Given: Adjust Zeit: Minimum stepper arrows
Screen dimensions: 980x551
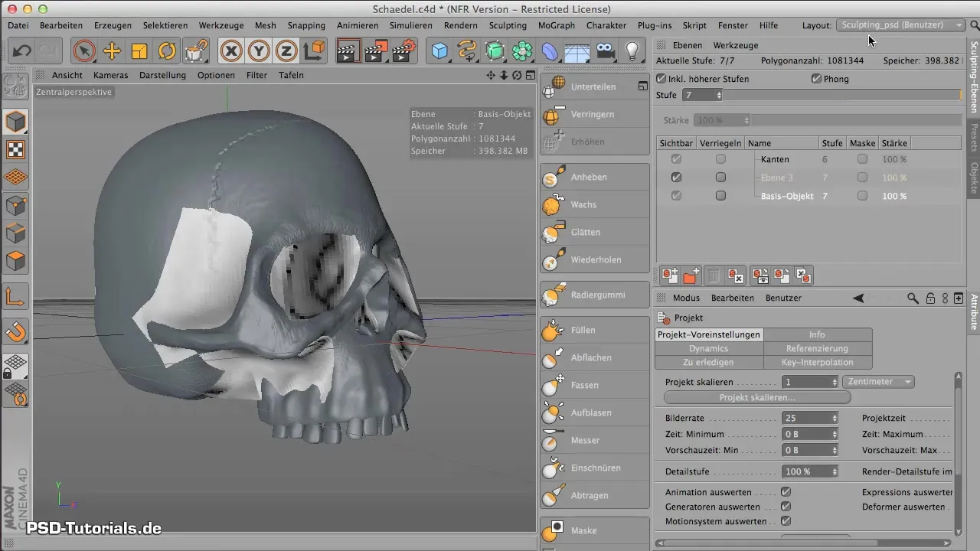Looking at the screenshot, I should (835, 434).
